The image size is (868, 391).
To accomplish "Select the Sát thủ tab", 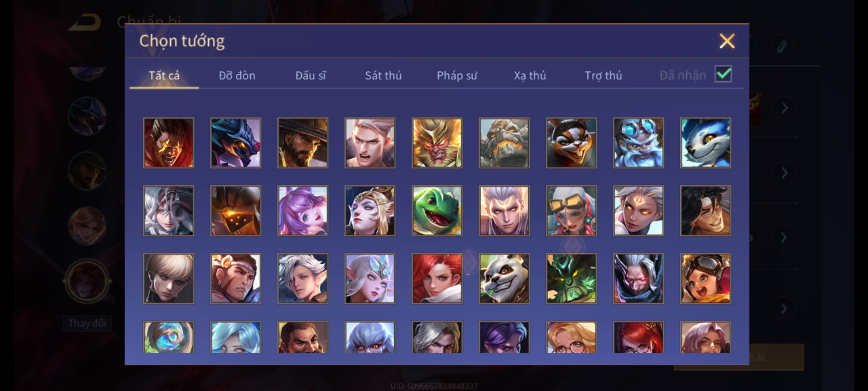I will point(383,75).
